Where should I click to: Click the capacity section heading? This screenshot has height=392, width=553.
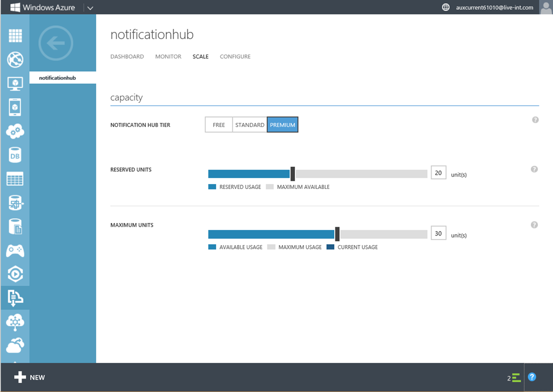click(x=126, y=98)
